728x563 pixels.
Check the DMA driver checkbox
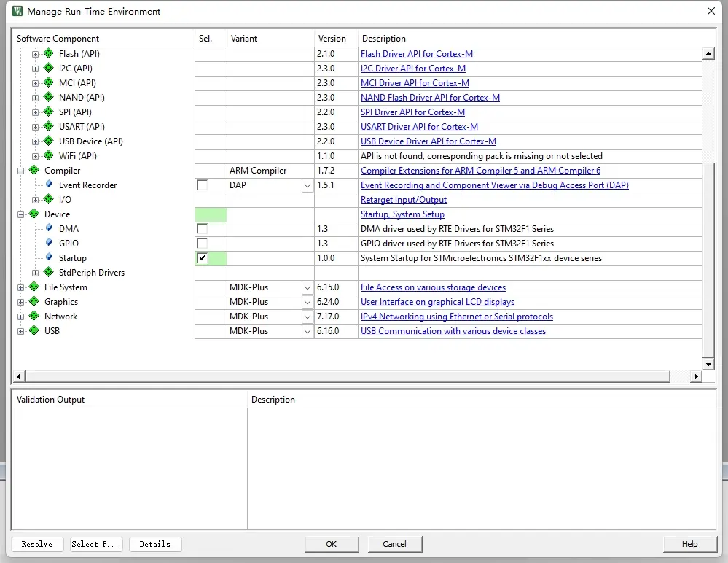[x=203, y=229]
